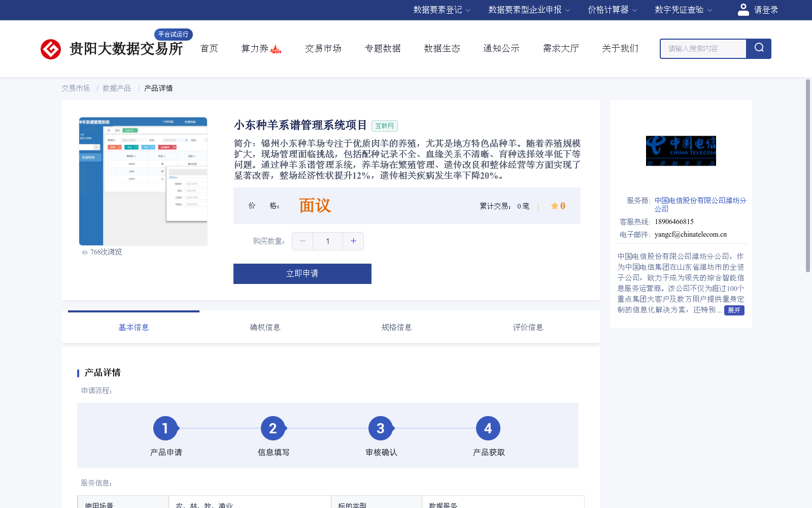
Task: Click the 互联网 category tag
Action: [385, 126]
